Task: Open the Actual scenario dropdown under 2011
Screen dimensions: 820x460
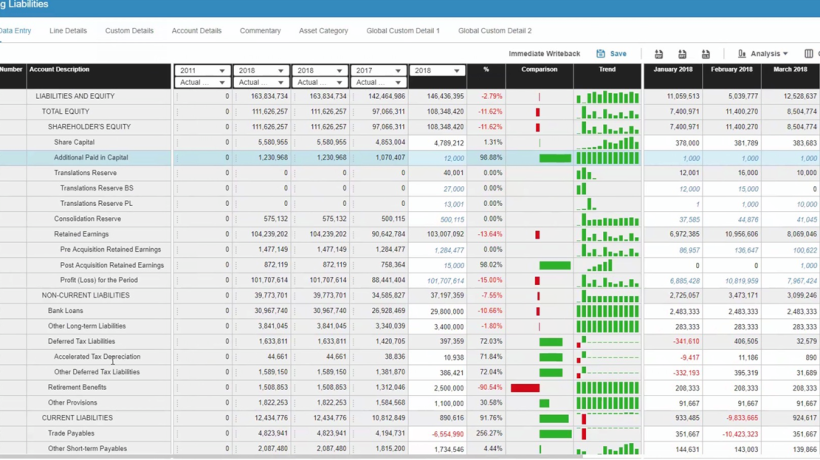Action: (x=202, y=82)
